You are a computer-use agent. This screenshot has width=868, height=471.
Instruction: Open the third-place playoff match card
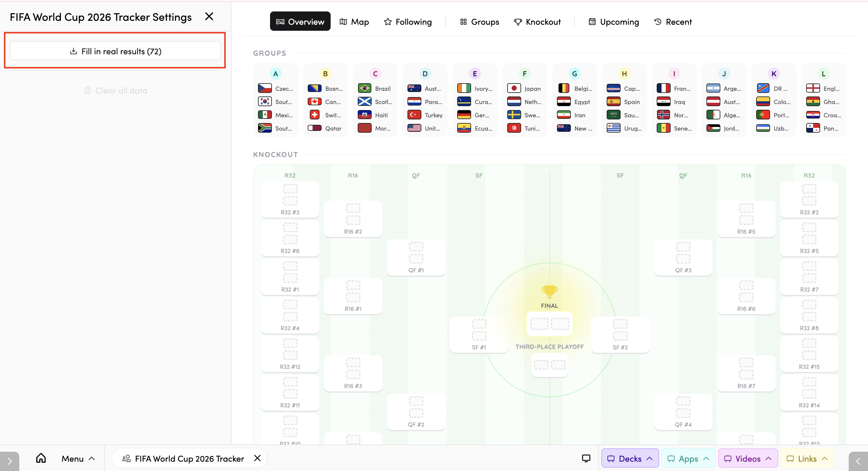tap(549, 365)
